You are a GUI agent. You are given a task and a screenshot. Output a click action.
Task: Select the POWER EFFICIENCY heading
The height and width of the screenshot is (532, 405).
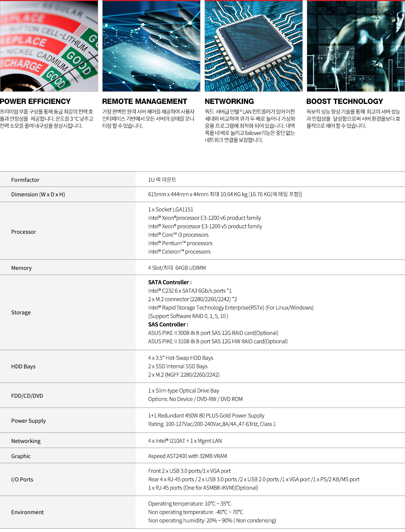tap(35, 102)
